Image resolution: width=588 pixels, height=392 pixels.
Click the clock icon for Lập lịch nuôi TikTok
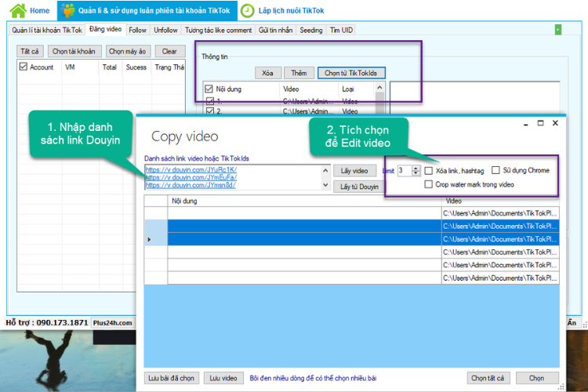247,10
